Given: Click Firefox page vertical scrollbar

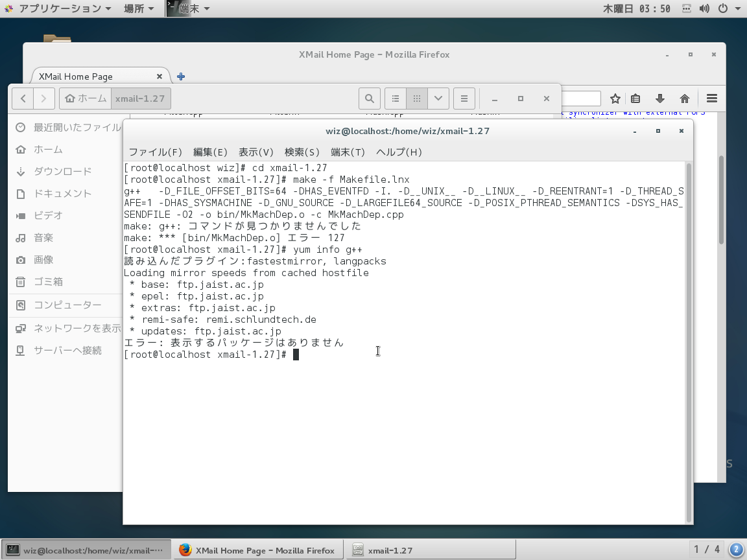Looking at the screenshot, I should click(721, 200).
